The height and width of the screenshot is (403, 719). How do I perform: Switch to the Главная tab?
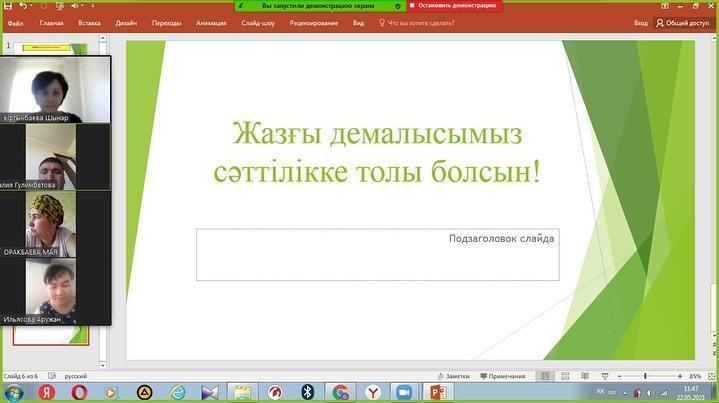click(x=51, y=23)
